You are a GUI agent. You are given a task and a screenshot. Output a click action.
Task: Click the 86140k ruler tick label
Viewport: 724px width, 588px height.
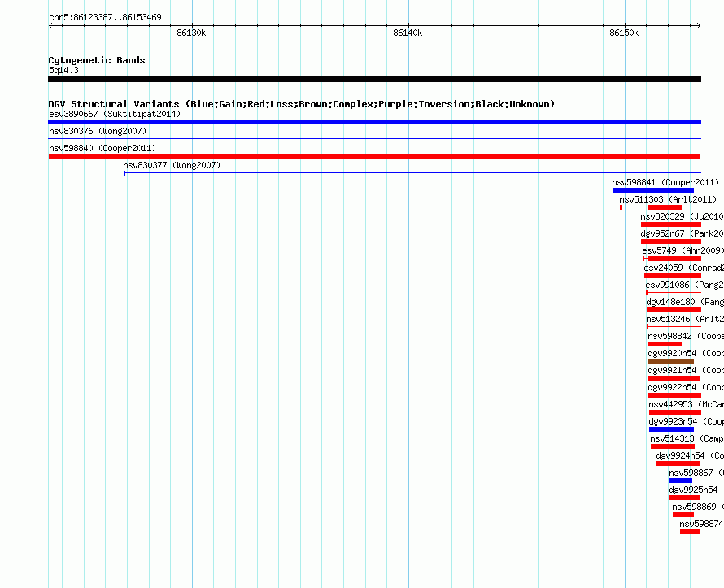pos(408,33)
